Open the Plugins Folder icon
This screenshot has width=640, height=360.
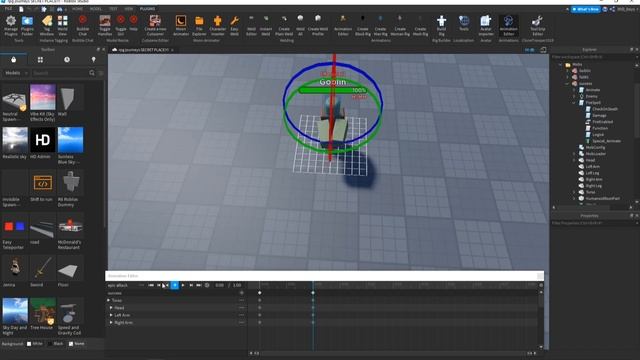tap(27, 21)
